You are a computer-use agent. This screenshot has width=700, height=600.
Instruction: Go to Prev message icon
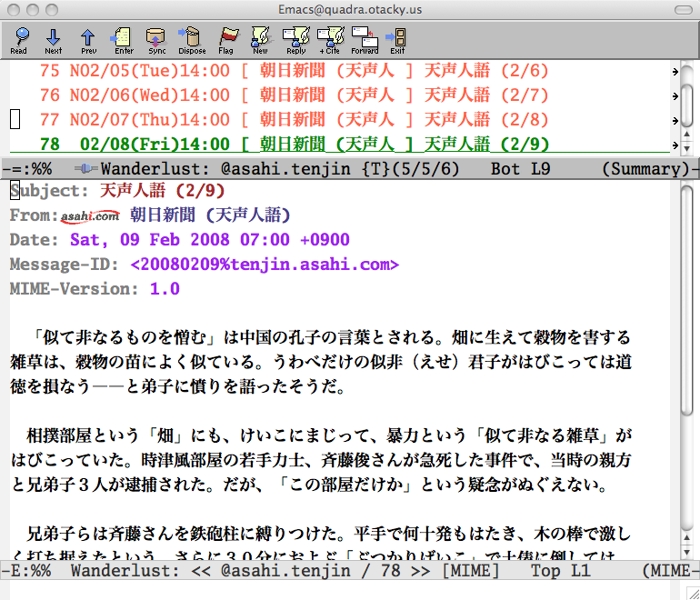tap(88, 40)
